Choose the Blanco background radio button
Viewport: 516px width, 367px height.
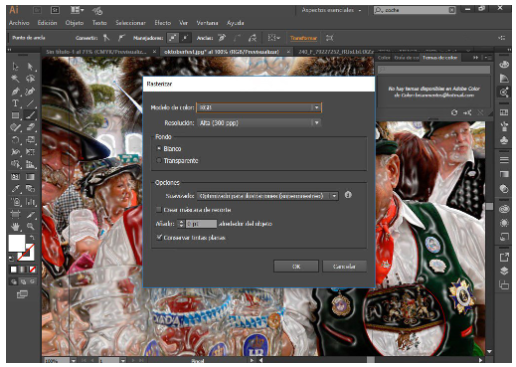click(159, 148)
